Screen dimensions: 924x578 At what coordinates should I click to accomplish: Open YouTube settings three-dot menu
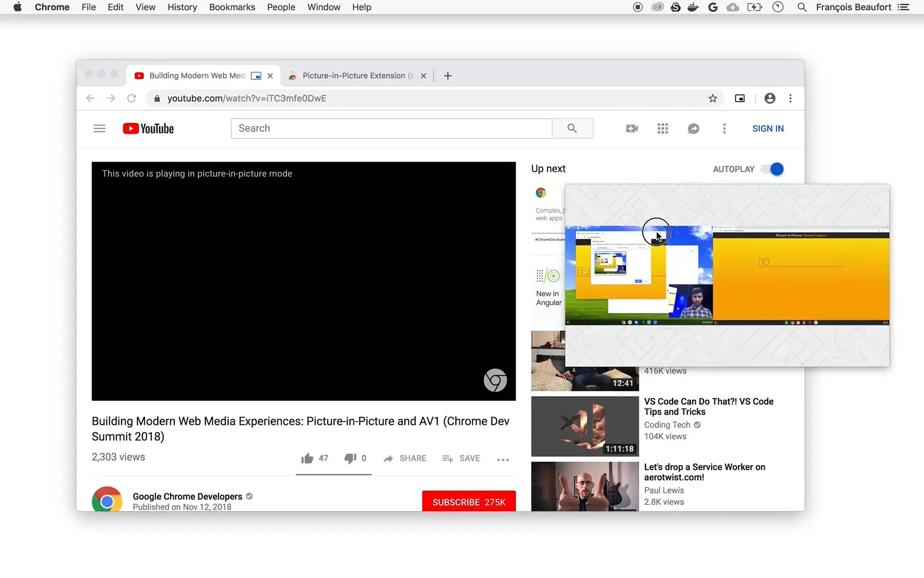(x=724, y=128)
